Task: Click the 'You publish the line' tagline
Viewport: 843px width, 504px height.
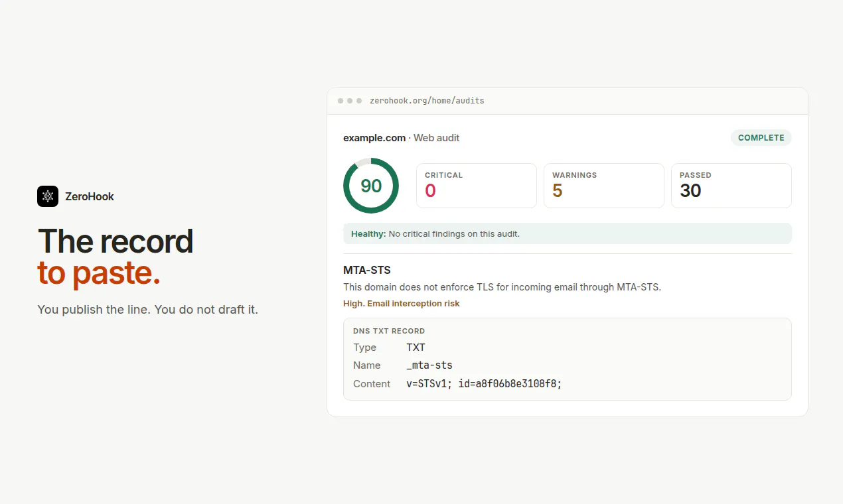Action: (148, 310)
